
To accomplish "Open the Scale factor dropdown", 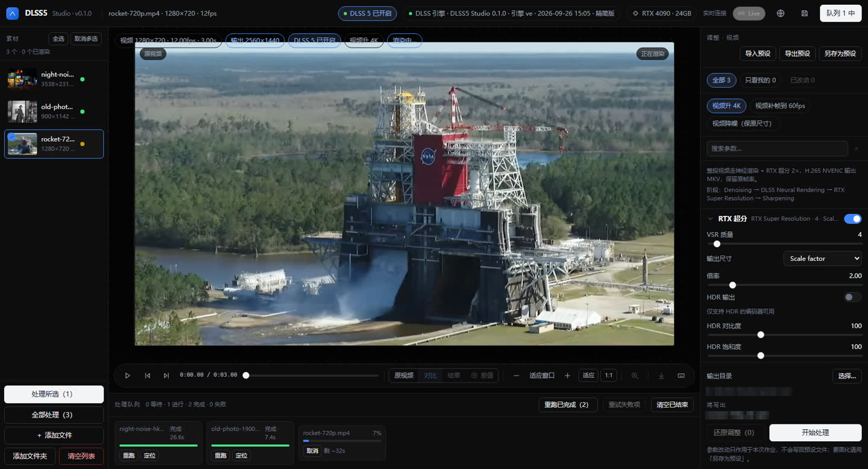I will (x=822, y=259).
